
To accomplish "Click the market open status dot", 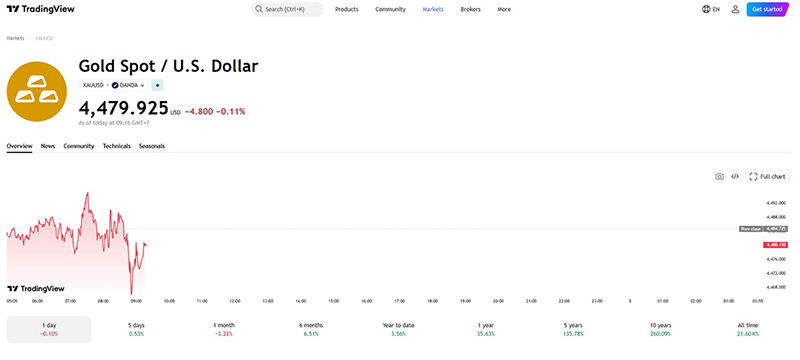I will coord(157,85).
